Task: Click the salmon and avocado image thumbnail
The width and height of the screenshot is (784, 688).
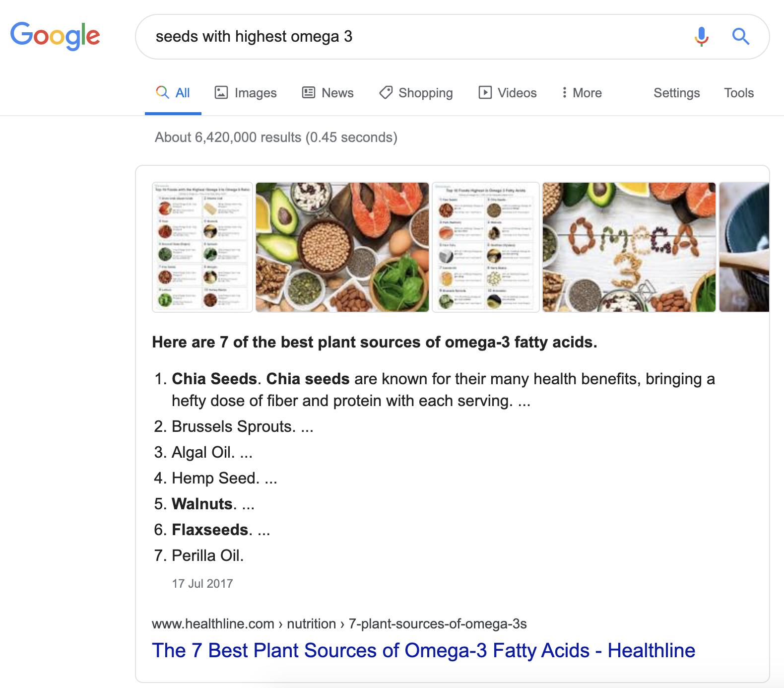Action: click(342, 247)
